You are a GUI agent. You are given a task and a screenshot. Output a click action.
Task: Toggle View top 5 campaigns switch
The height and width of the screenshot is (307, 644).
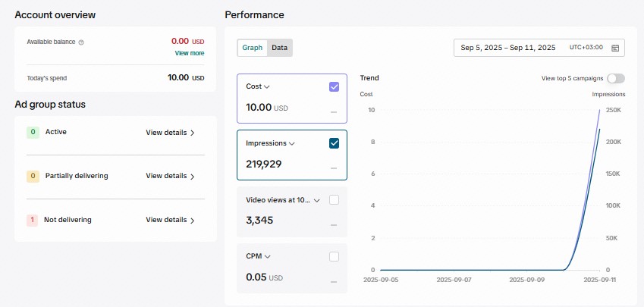click(x=615, y=78)
